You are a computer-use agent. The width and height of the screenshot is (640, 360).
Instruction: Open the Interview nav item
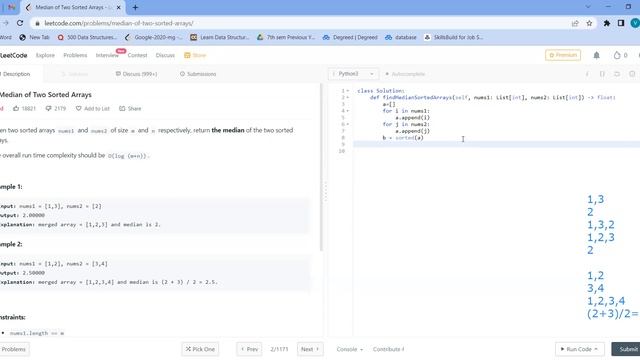[107, 55]
